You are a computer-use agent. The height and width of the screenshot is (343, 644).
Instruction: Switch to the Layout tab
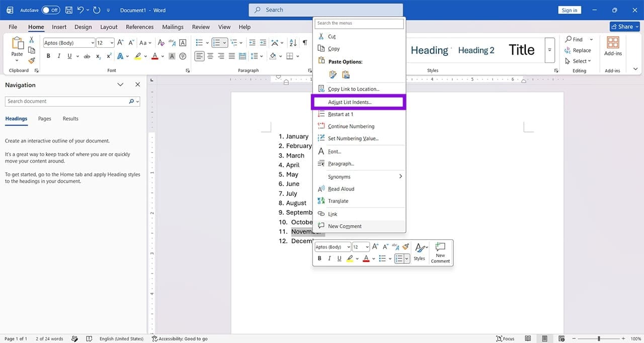click(x=109, y=27)
